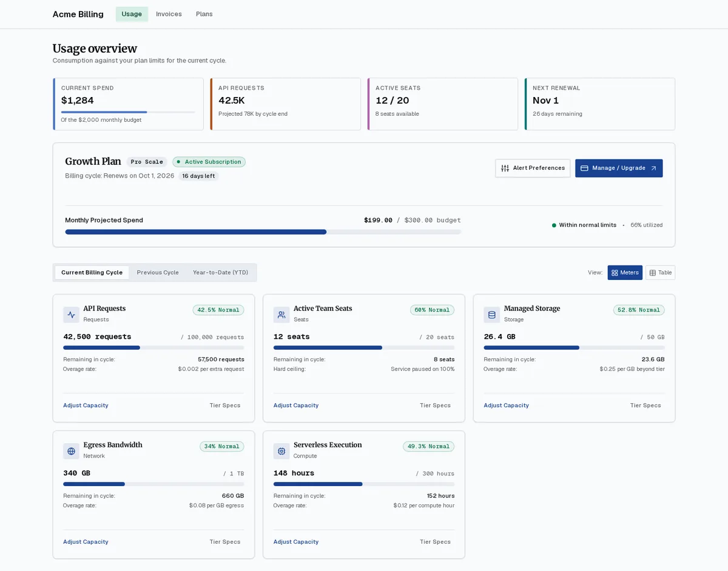Adjust Capacity for API Requests
Image resolution: width=728 pixels, height=571 pixels.
tap(86, 406)
